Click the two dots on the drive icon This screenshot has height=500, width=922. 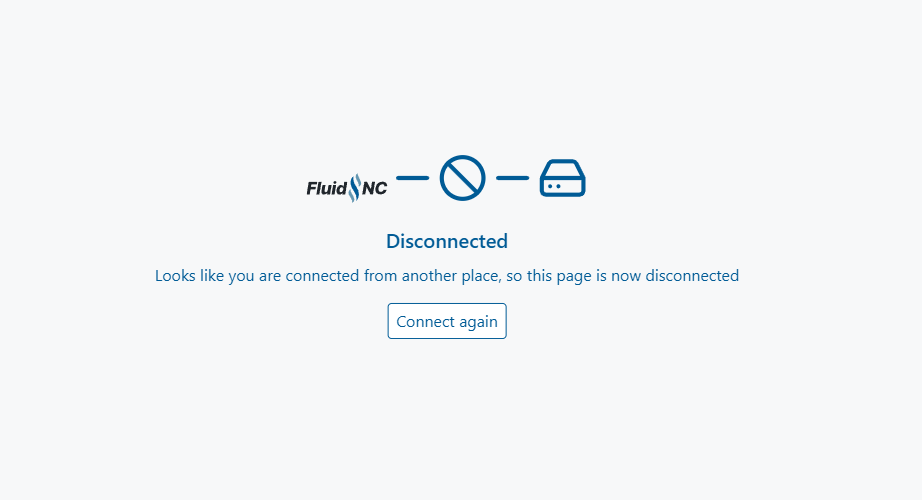pos(553,187)
